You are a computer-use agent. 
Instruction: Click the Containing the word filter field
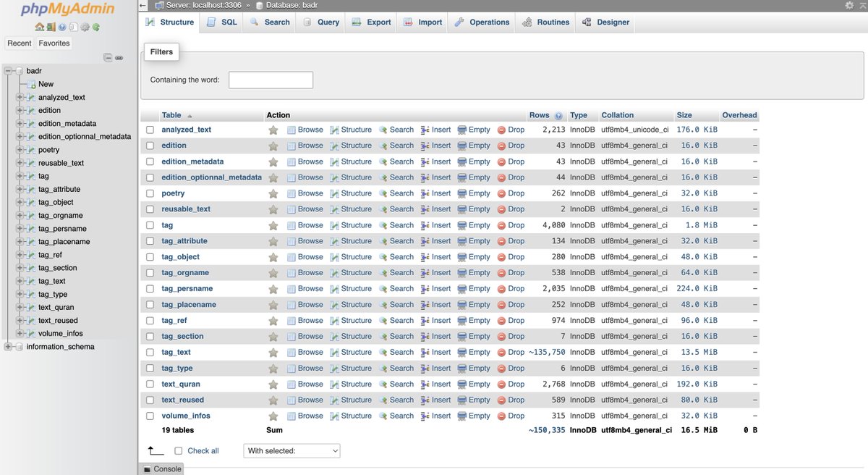[271, 80]
